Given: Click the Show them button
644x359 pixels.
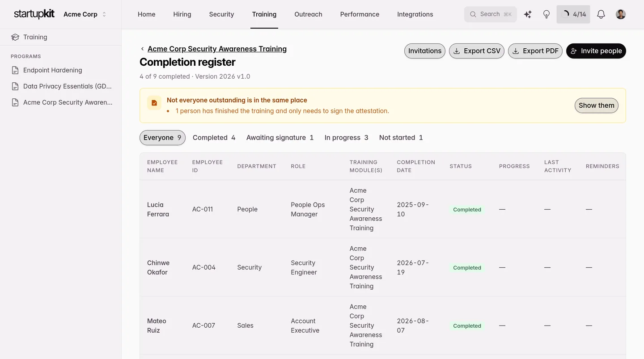Looking at the screenshot, I should (597, 106).
